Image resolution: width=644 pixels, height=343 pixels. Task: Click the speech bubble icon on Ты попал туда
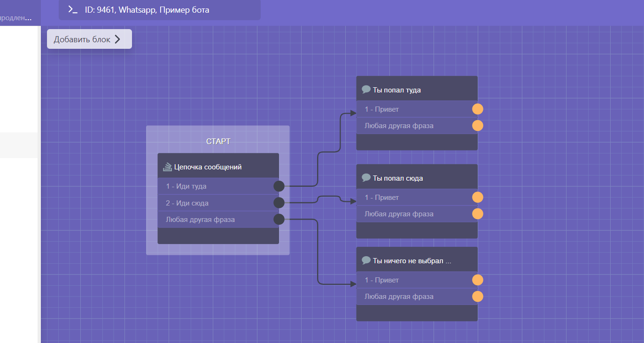click(366, 90)
